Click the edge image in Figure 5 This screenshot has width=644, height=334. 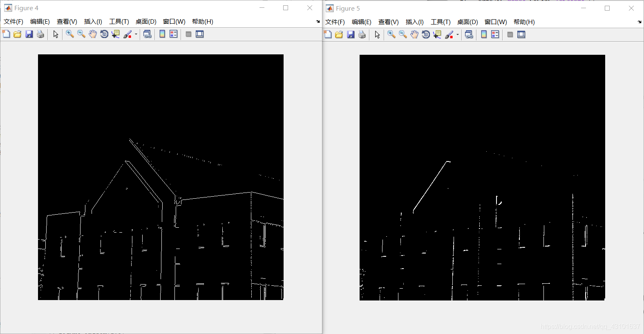[482, 177]
